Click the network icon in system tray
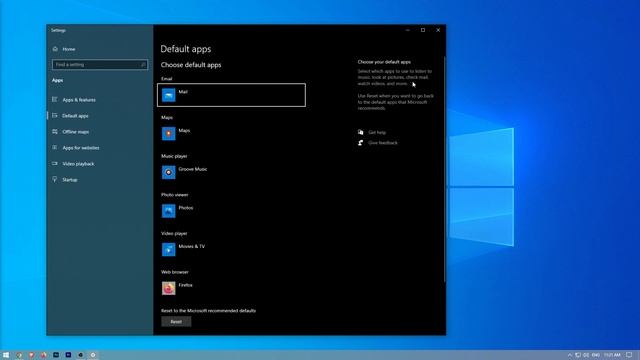The height and width of the screenshot is (360, 640). tap(578, 355)
